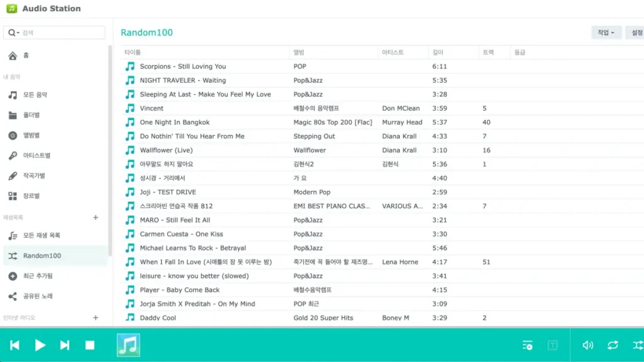644x362 pixels.
Task: Open 모든 재생 목록 playlists view
Action: pos(55,235)
